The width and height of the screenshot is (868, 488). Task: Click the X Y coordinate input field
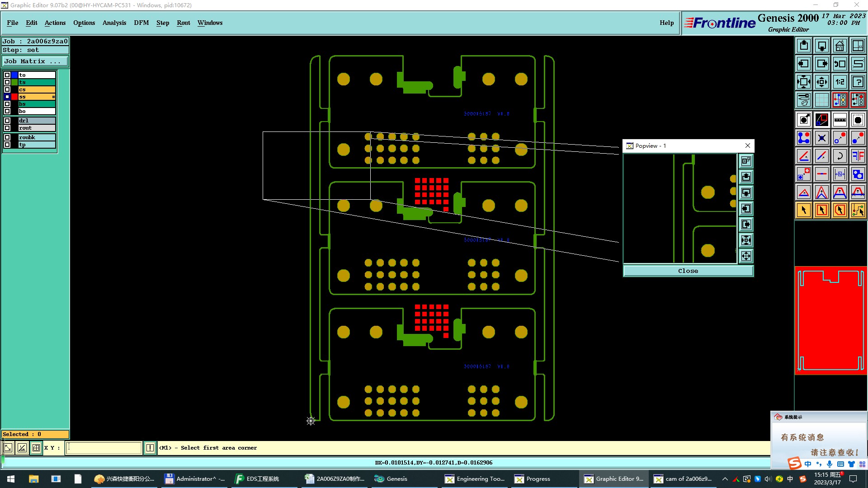104,448
